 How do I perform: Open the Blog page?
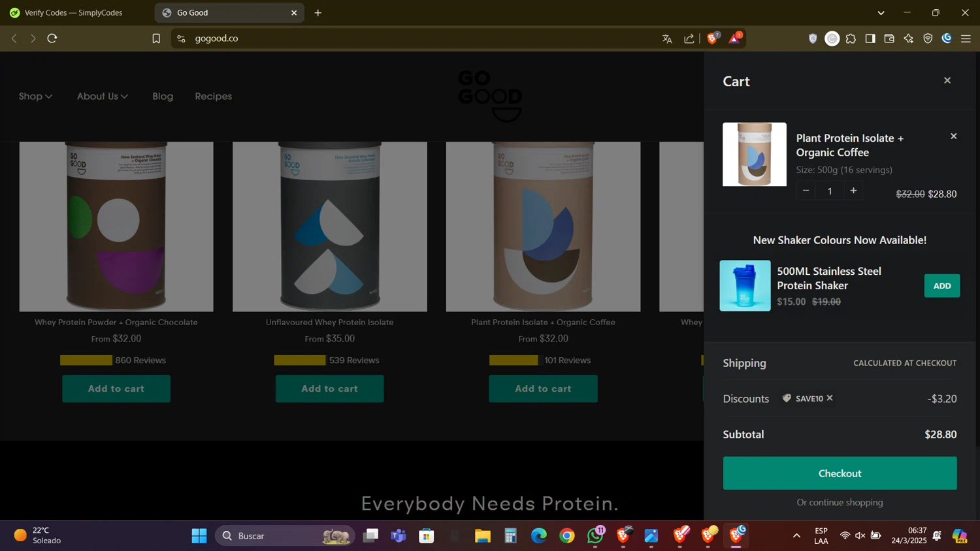[163, 96]
